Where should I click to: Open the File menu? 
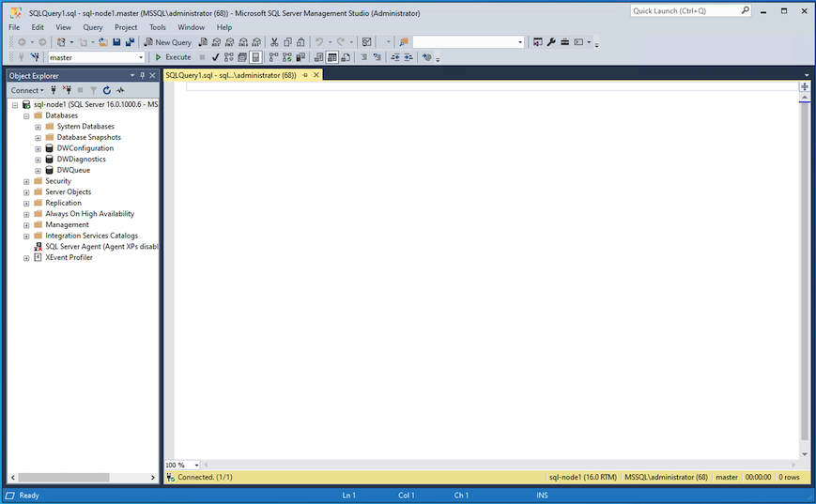[x=14, y=27]
